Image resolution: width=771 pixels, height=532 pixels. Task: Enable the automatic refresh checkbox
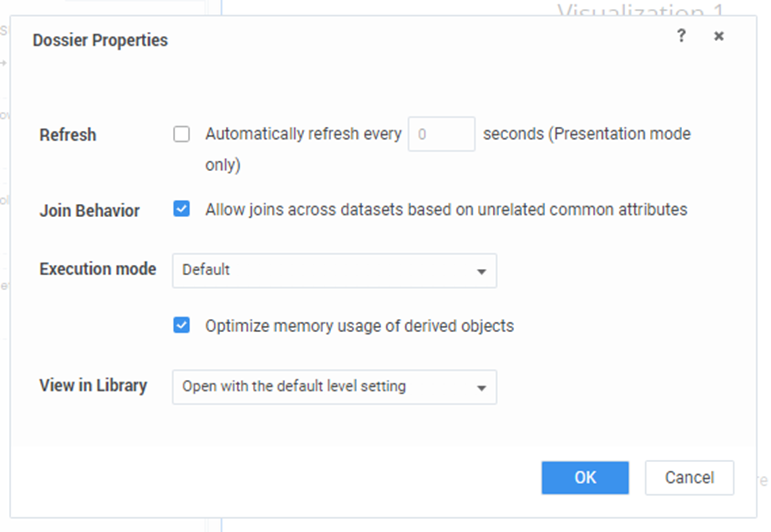(x=181, y=134)
